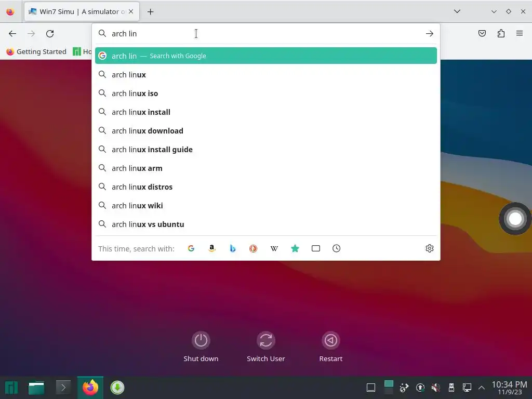Viewport: 532px width, 399px height.
Task: Open the removable devices tray icon
Action: pos(451,388)
